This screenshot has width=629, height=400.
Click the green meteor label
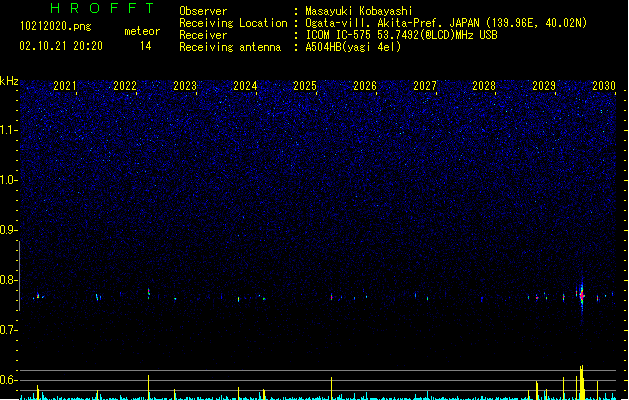tap(142, 31)
